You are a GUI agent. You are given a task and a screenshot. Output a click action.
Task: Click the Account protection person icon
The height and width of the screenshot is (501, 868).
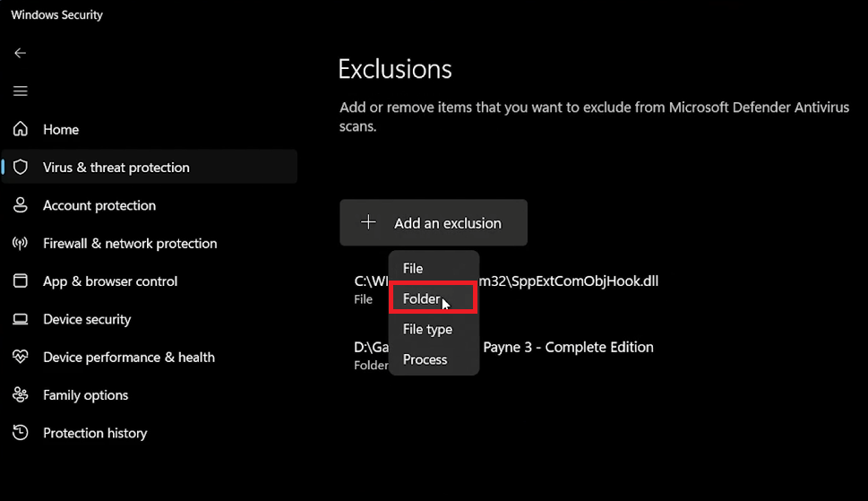pyautogui.click(x=21, y=205)
